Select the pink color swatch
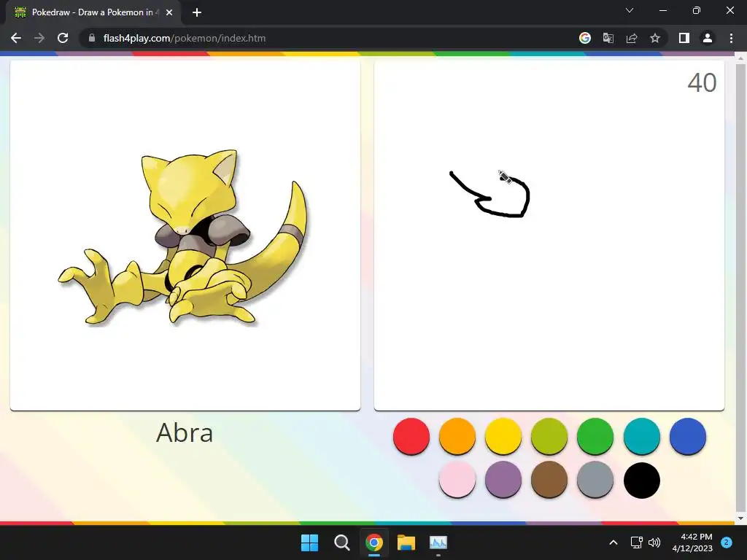 click(x=457, y=480)
